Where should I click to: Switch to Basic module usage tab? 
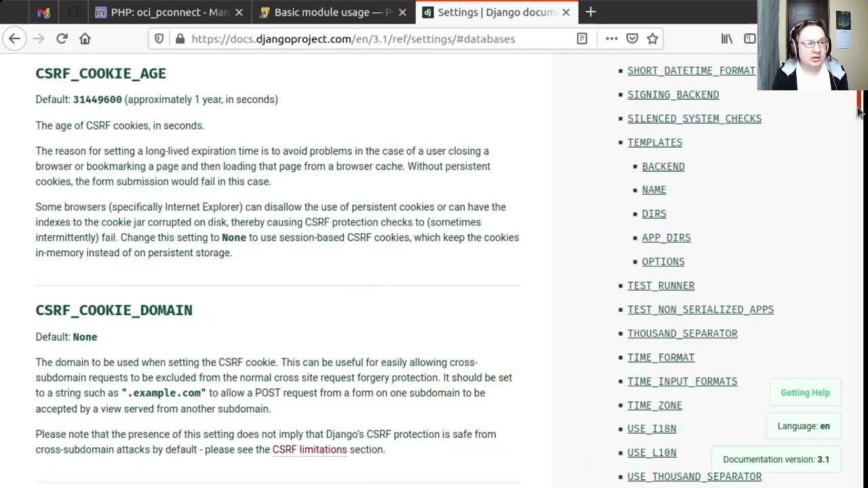334,12
